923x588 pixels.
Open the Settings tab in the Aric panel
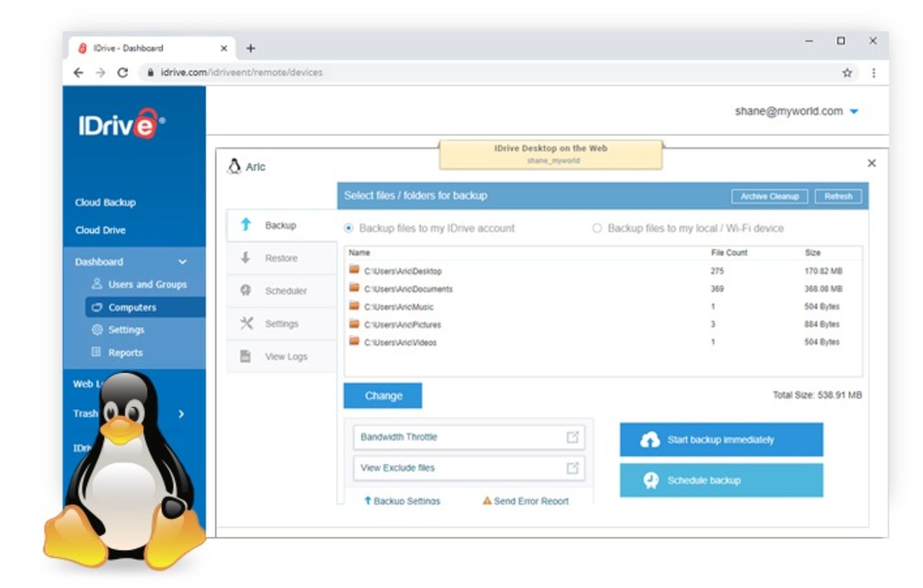click(282, 324)
